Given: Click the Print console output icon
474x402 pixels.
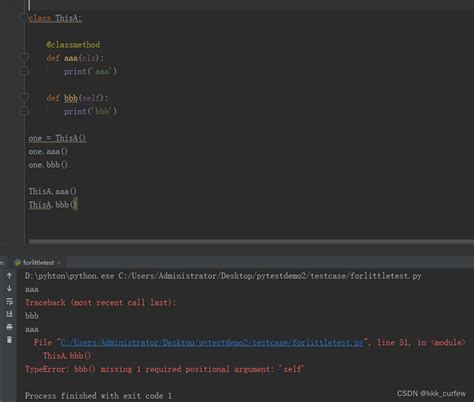Looking at the screenshot, I should click(x=9, y=327).
